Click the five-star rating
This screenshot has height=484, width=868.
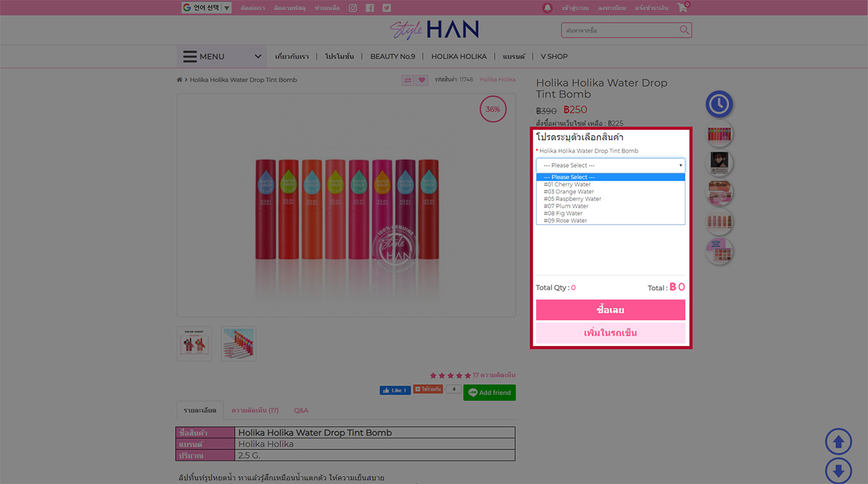click(x=451, y=375)
